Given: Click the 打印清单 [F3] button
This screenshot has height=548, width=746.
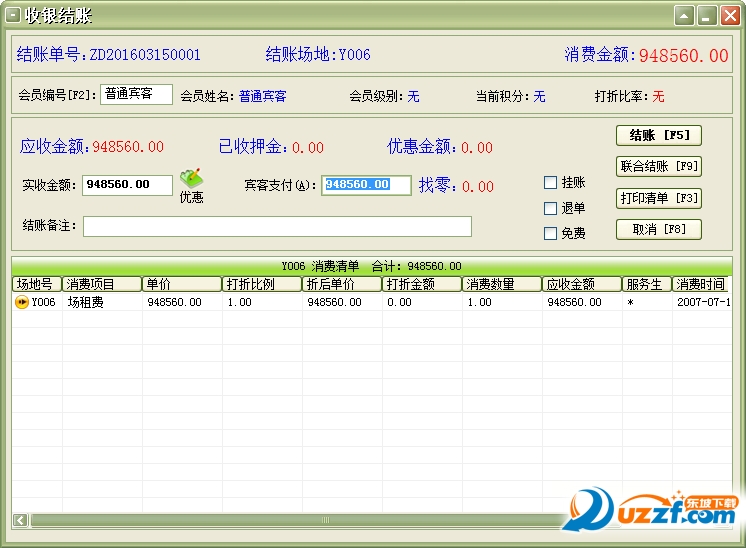Looking at the screenshot, I should coord(658,198).
